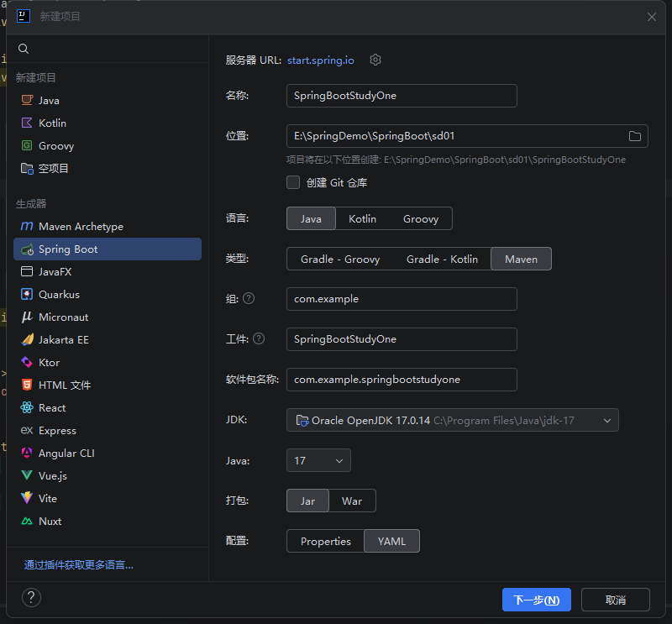Select the JavaFX generator label
The width and height of the screenshot is (672, 624).
[55, 272]
